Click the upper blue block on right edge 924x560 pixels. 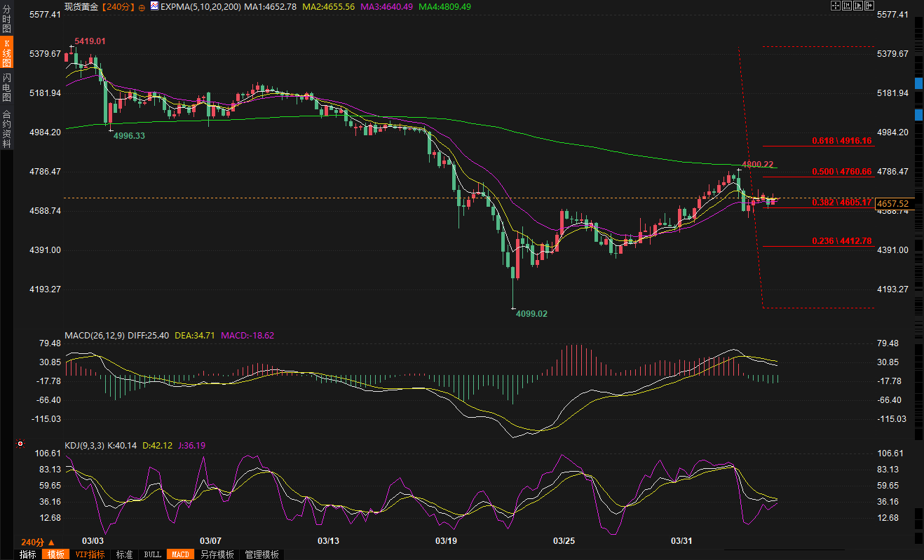click(x=919, y=83)
